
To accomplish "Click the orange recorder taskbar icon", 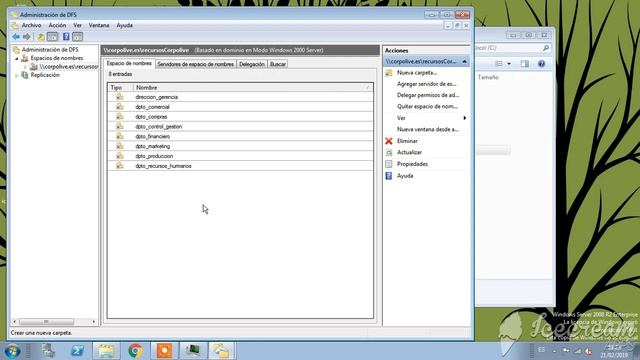I will click(164, 351).
